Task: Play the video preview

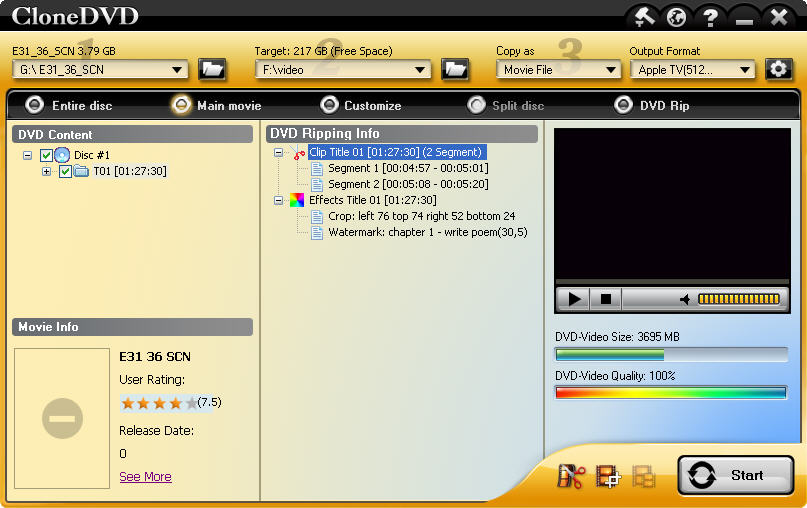Action: coord(573,299)
